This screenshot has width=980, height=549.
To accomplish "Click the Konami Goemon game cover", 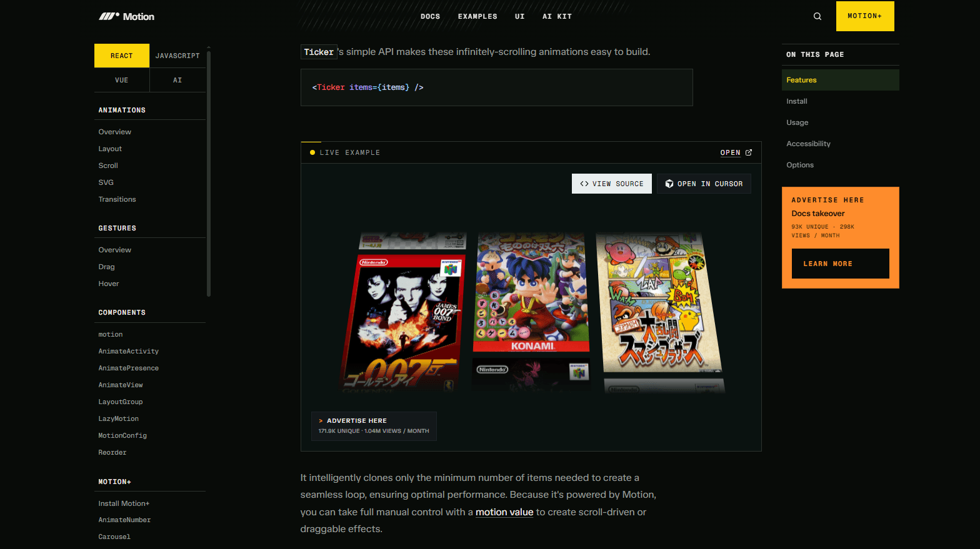I will pyautogui.click(x=532, y=292).
